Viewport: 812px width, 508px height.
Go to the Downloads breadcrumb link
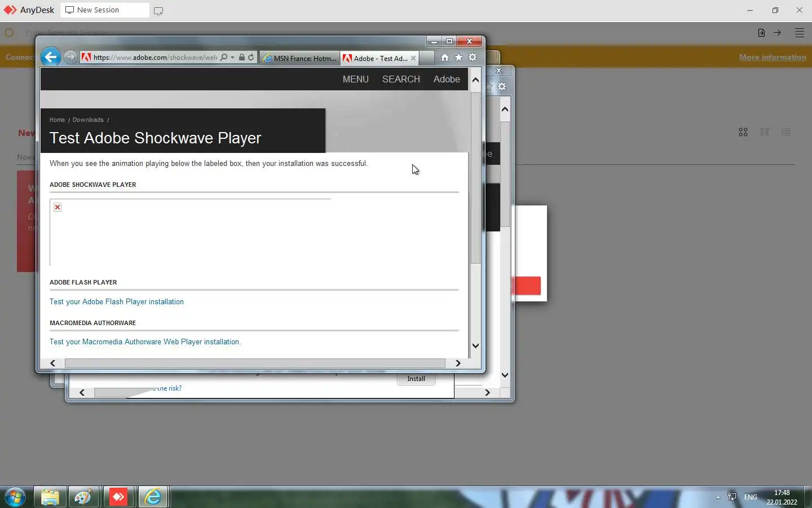tap(88, 120)
